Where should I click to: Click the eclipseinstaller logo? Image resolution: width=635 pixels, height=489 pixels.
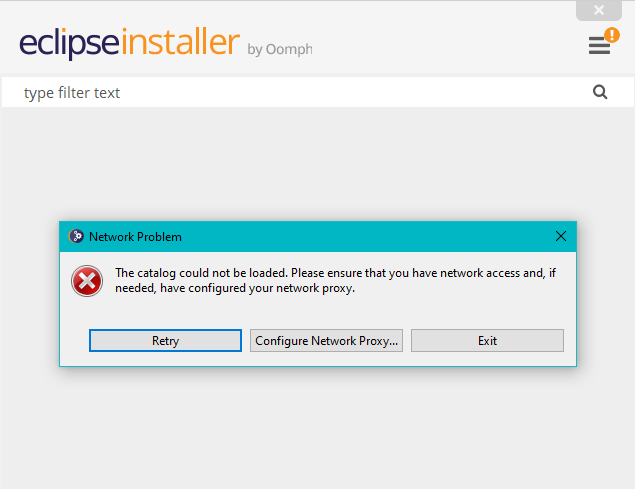click(x=130, y=43)
